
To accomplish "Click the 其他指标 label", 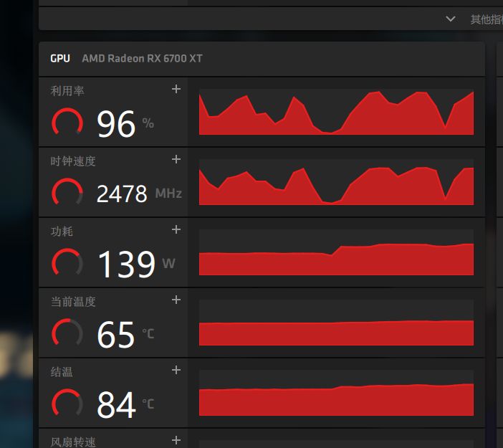I will [x=487, y=19].
